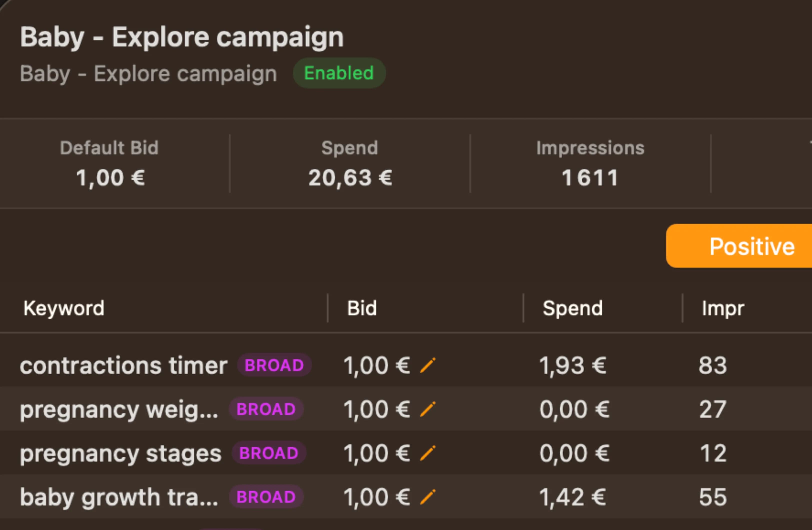Sort keywords using the Impr column header
Screen dimensions: 812x530
coord(722,308)
